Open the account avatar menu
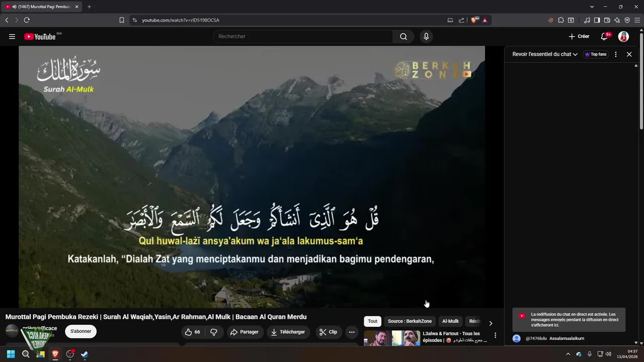644x362 pixels. click(623, 36)
